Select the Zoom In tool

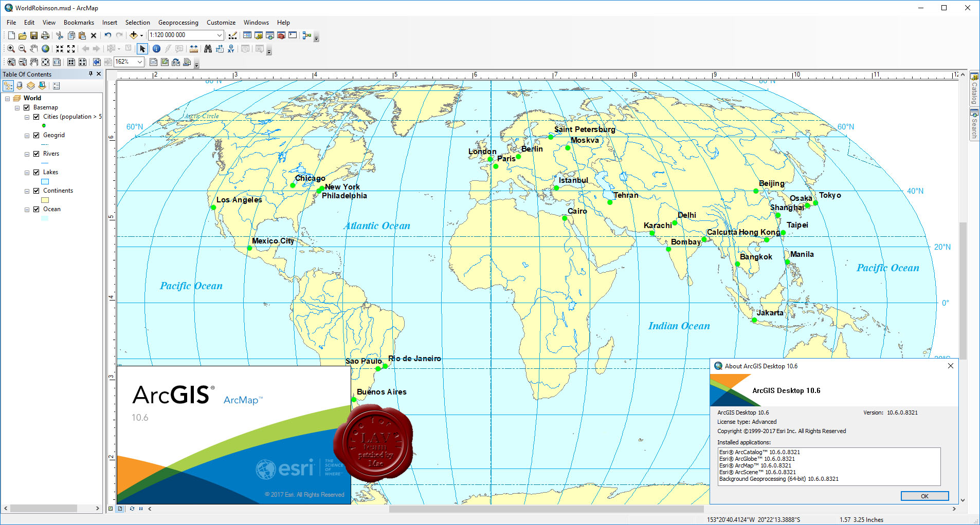click(11, 49)
